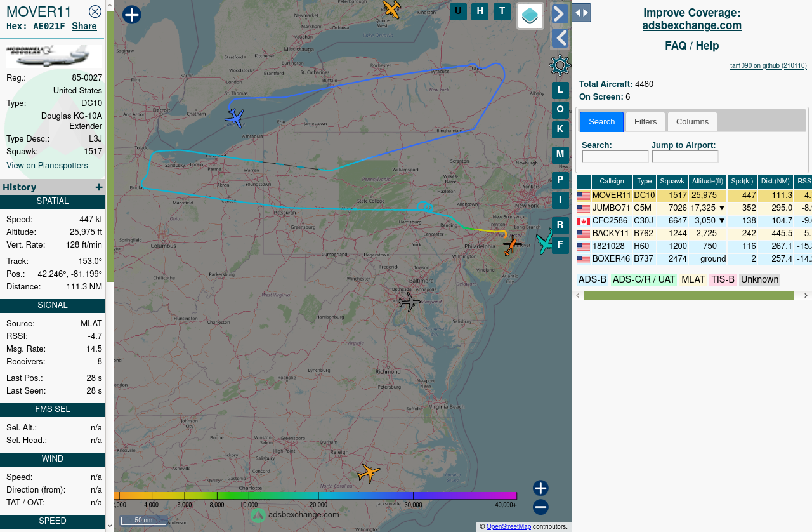Toggle the T map button
Screen dimensions: 812x532
(x=502, y=11)
